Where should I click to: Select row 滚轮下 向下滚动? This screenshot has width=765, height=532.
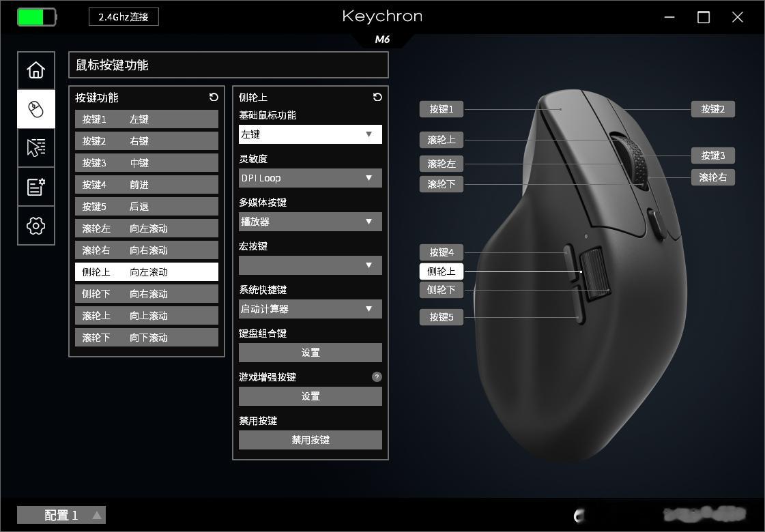click(146, 338)
